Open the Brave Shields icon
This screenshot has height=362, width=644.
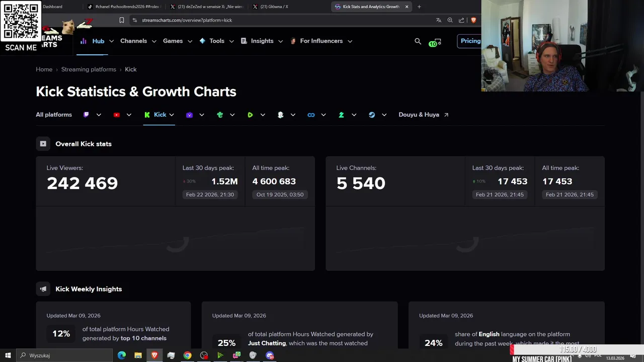pyautogui.click(x=473, y=20)
